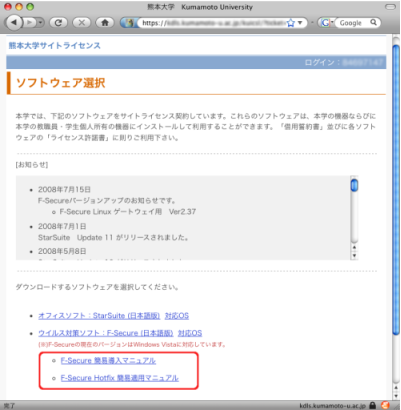
Task: Click the news box scroll up arrow
Action: point(354,248)
